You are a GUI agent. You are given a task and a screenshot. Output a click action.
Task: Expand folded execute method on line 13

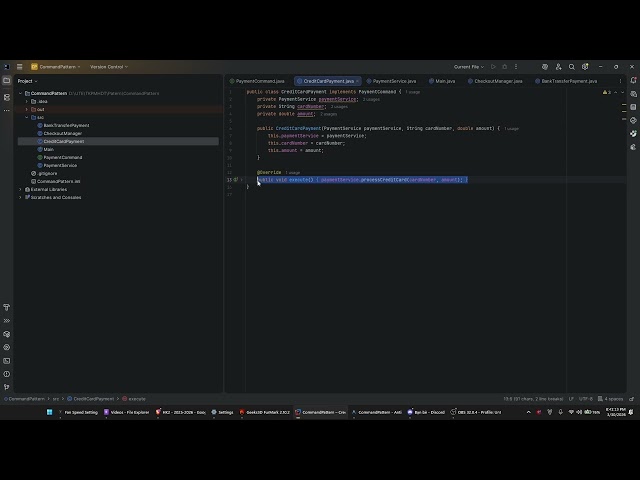[x=242, y=180]
